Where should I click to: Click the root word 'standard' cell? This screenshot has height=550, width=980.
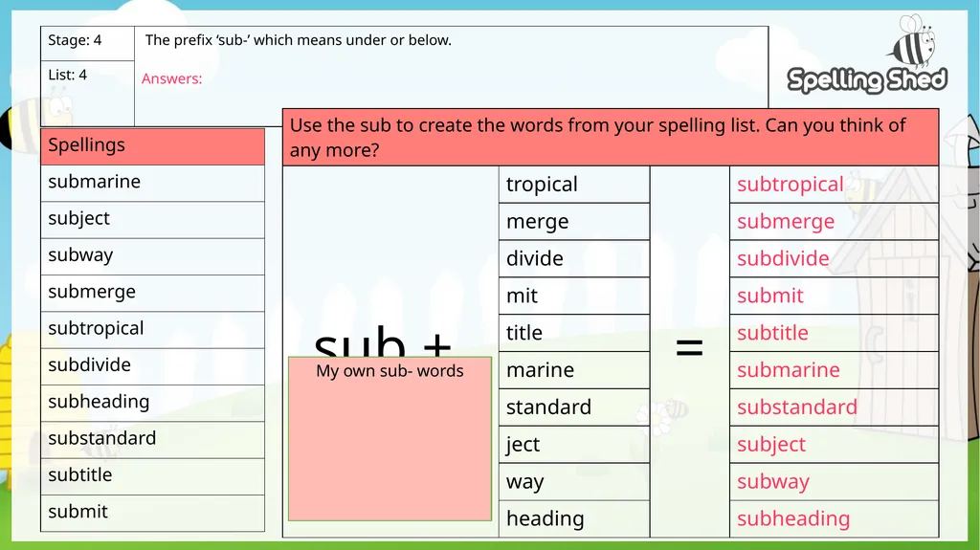574,407
